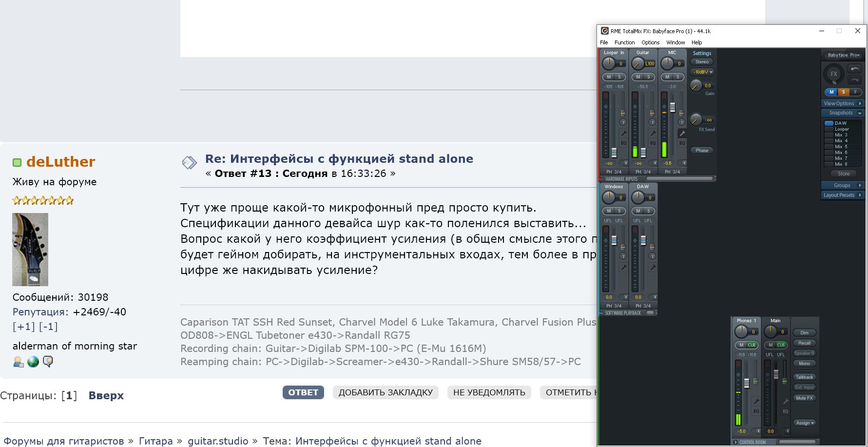Toggle Cue on Phones 1 channel
The height and width of the screenshot is (447, 868).
point(752,345)
